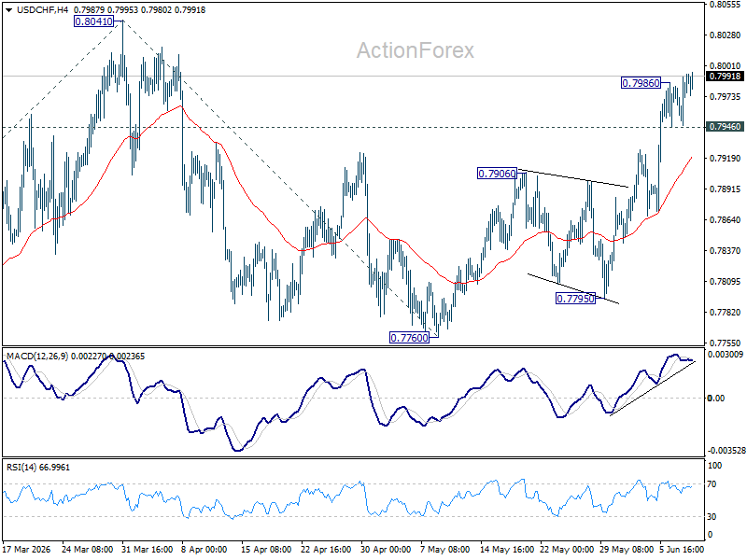Viewport: 747px width, 560px height.
Task: Click the 0.79190 price axis value
Action: (x=725, y=158)
